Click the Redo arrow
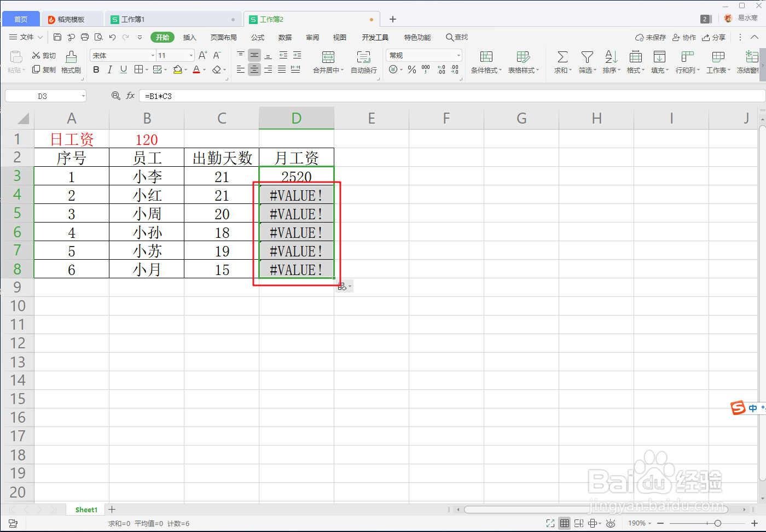Viewport: 766px width, 532px height. (x=126, y=37)
